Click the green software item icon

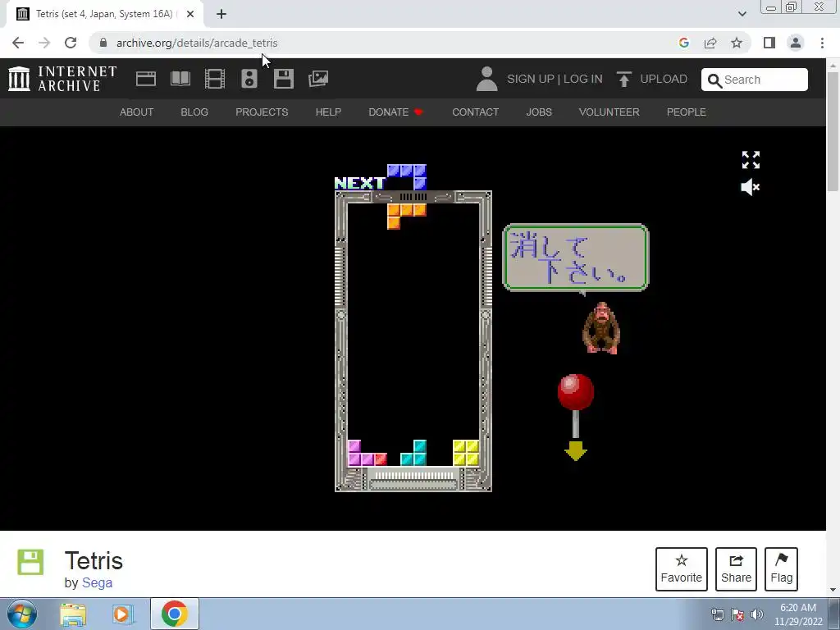[x=30, y=562]
